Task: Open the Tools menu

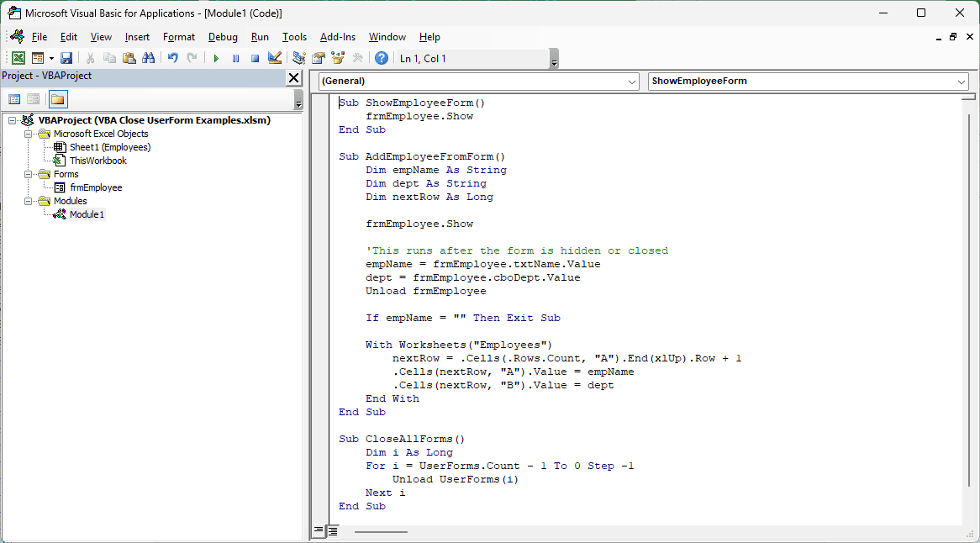Action: (x=294, y=37)
